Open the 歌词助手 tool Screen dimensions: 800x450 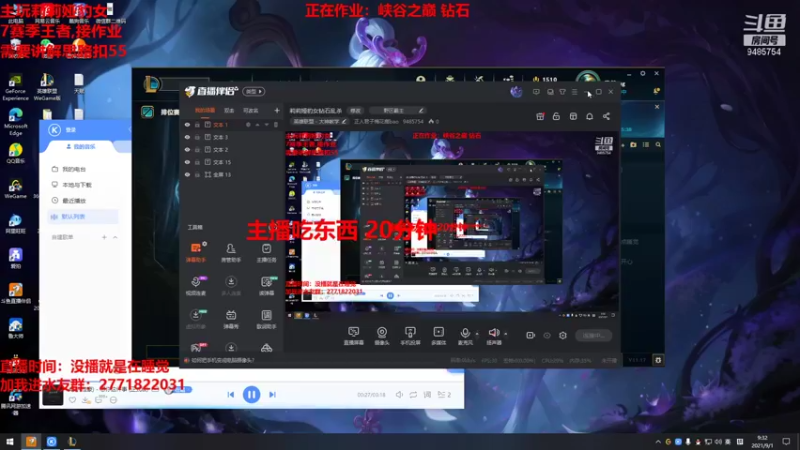point(266,319)
